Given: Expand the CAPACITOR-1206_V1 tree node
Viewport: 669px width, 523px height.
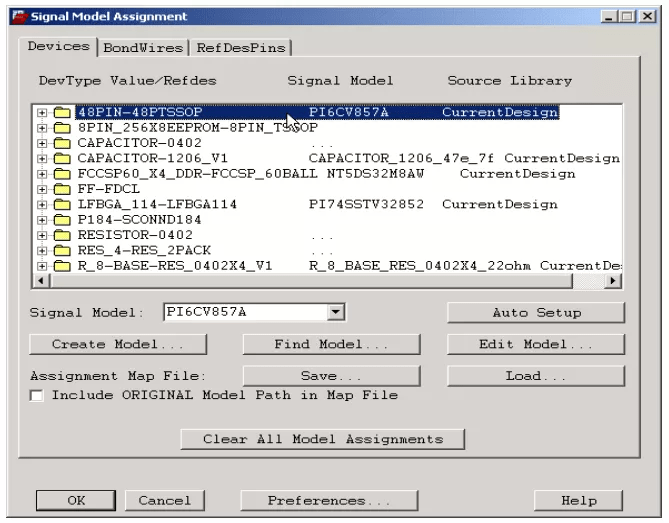Looking at the screenshot, I should click(x=42, y=159).
